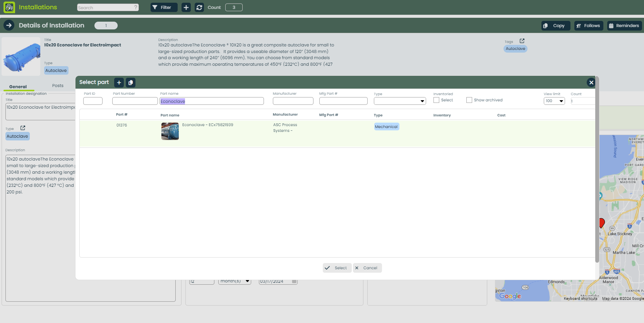This screenshot has height=323, width=644.
Task: Copy the installation with the Copy button
Action: point(556,26)
